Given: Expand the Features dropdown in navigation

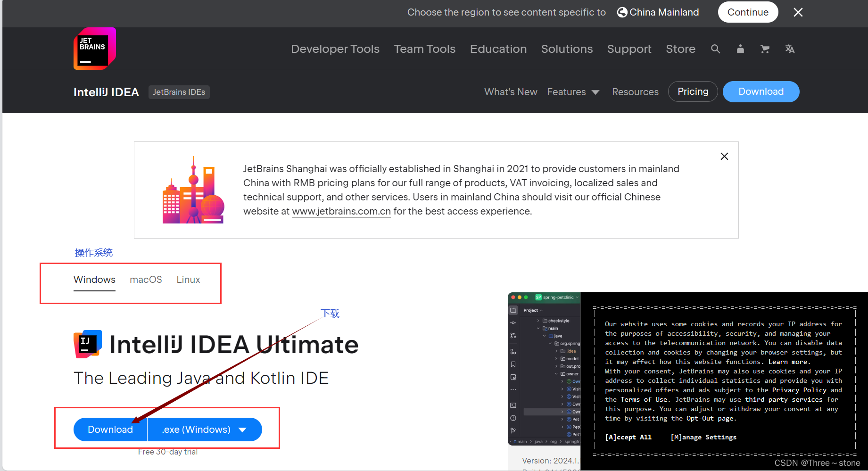Looking at the screenshot, I should pos(573,92).
